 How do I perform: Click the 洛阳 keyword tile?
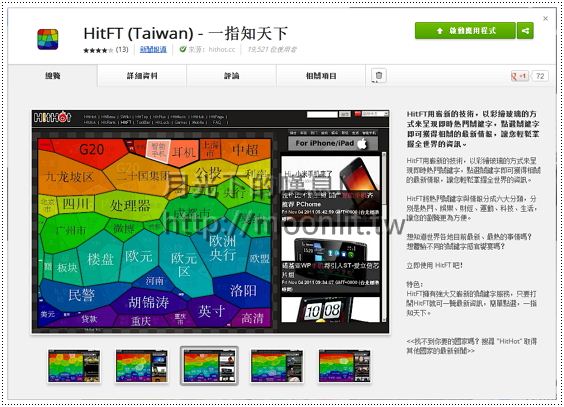(243, 290)
